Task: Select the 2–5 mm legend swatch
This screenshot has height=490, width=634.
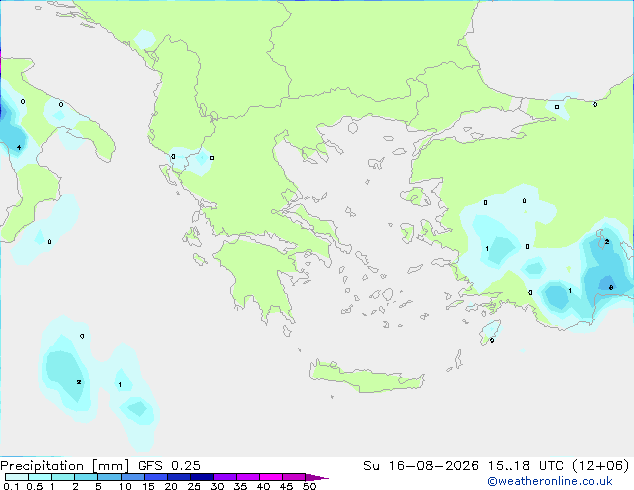Action: point(86,477)
